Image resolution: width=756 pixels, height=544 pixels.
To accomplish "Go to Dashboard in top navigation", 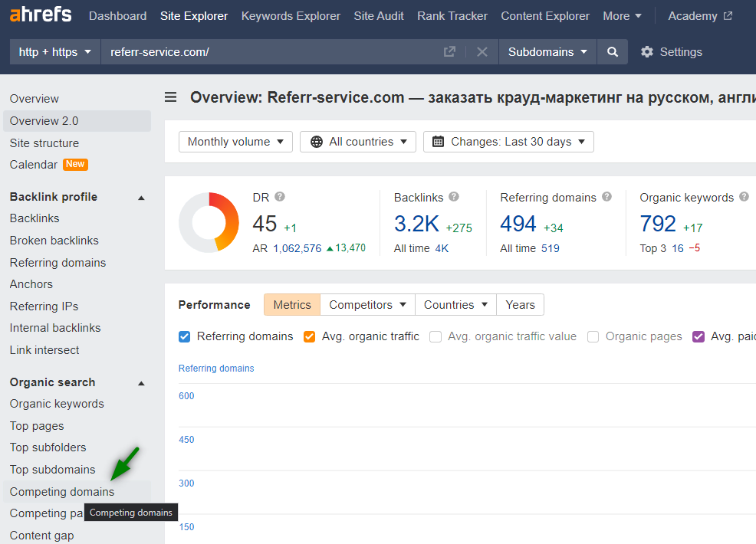I will click(117, 16).
